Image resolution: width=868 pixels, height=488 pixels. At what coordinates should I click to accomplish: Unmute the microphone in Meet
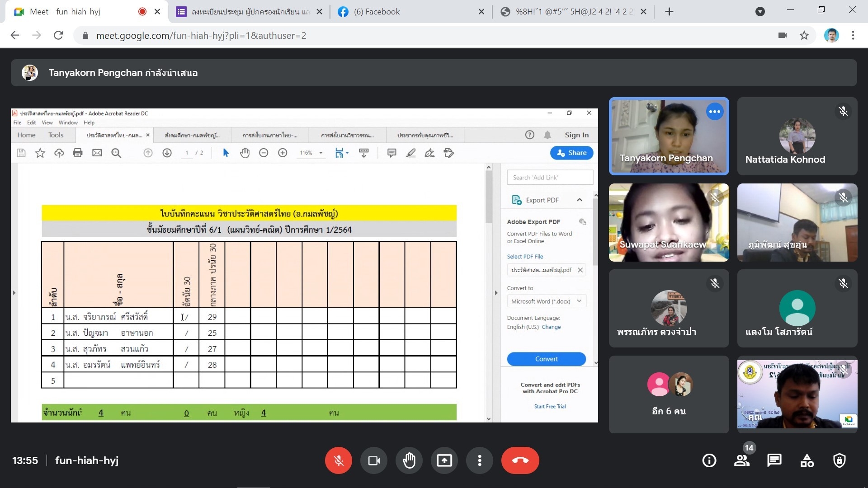[338, 460]
